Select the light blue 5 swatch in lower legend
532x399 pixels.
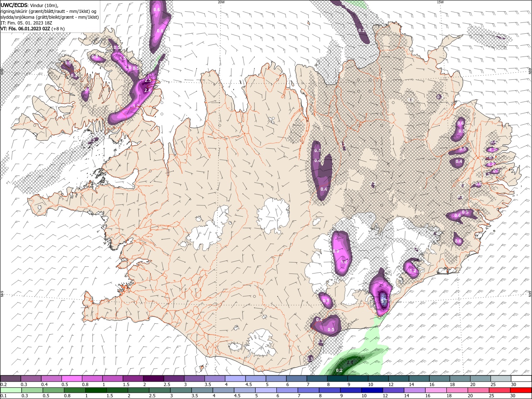(266, 390)
